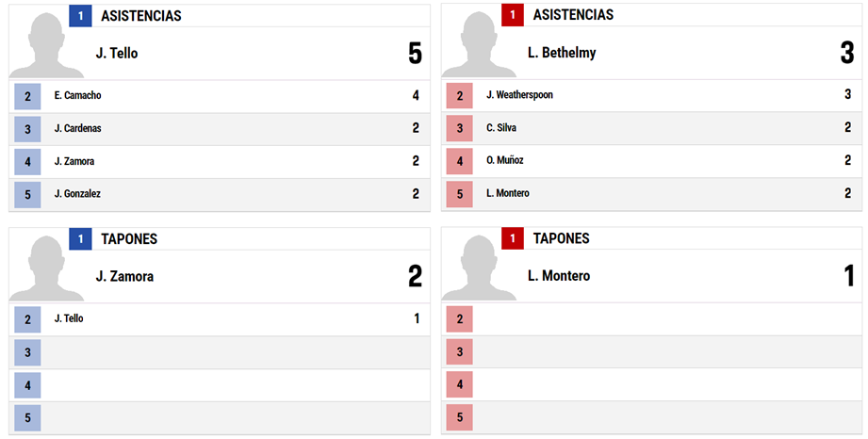
Task: Click the blue ASISTENCIAS heading
Action: [141, 16]
